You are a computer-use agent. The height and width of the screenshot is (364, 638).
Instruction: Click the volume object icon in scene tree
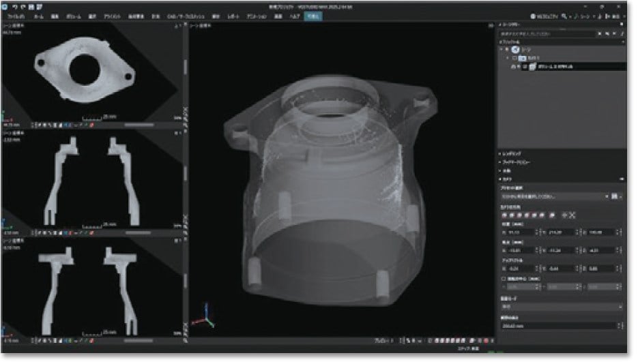(x=532, y=67)
